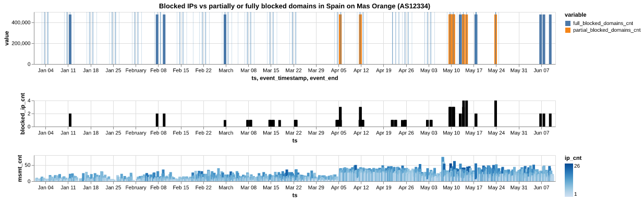644x201 pixels.
Task: Click the black bar at May 17 in blocked_ip_cnt chart
Action: 476,120
